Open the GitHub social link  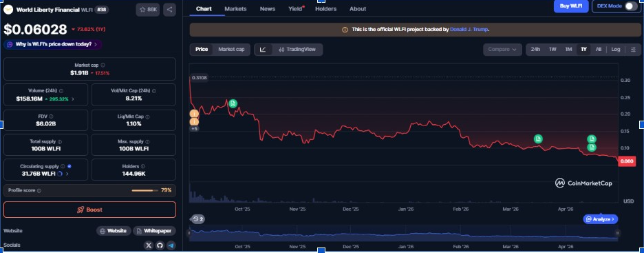160,245
